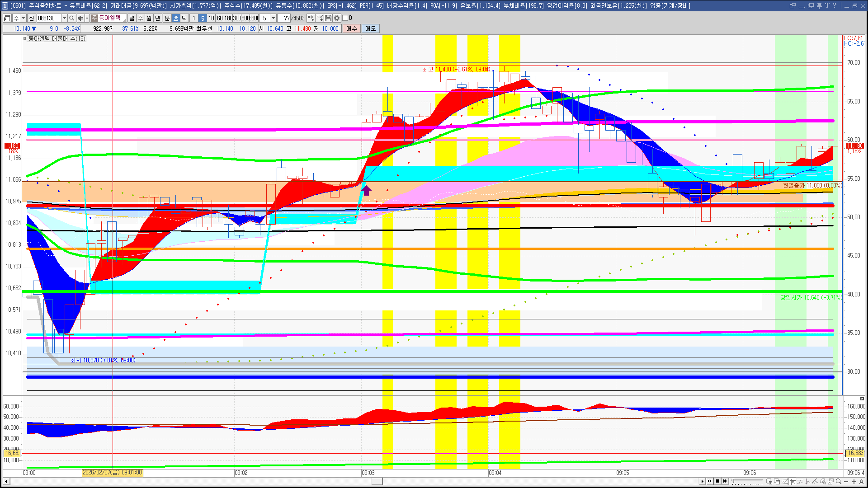Click the save chart floppy disk icon
Viewport: 868px width, 488px height.
[x=328, y=18]
